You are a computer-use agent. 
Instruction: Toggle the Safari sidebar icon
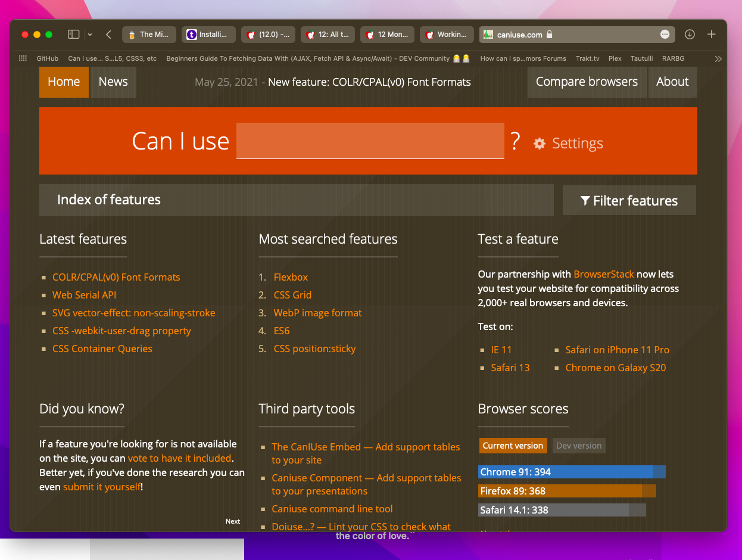coord(74,35)
